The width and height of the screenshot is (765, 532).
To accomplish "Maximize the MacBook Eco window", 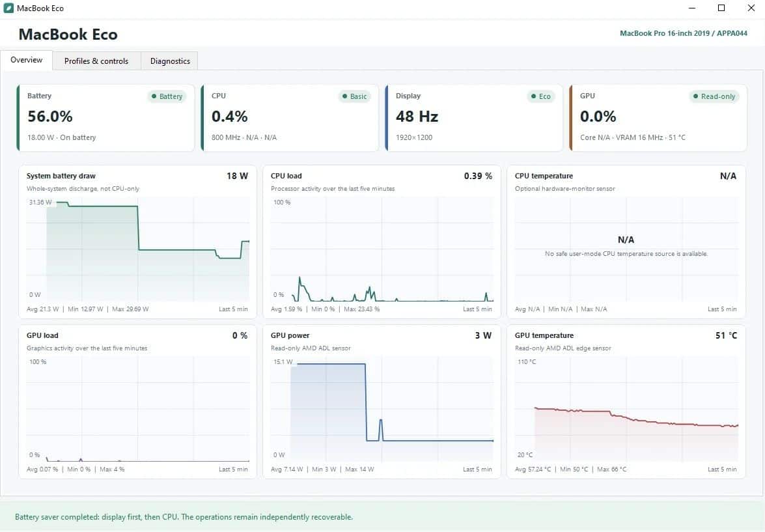I will coord(721,8).
